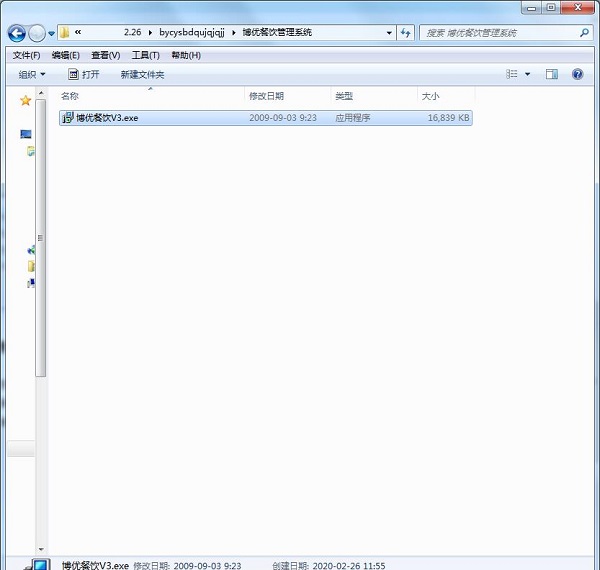Open the 工具(T) menu
600x570 pixels.
coord(145,55)
